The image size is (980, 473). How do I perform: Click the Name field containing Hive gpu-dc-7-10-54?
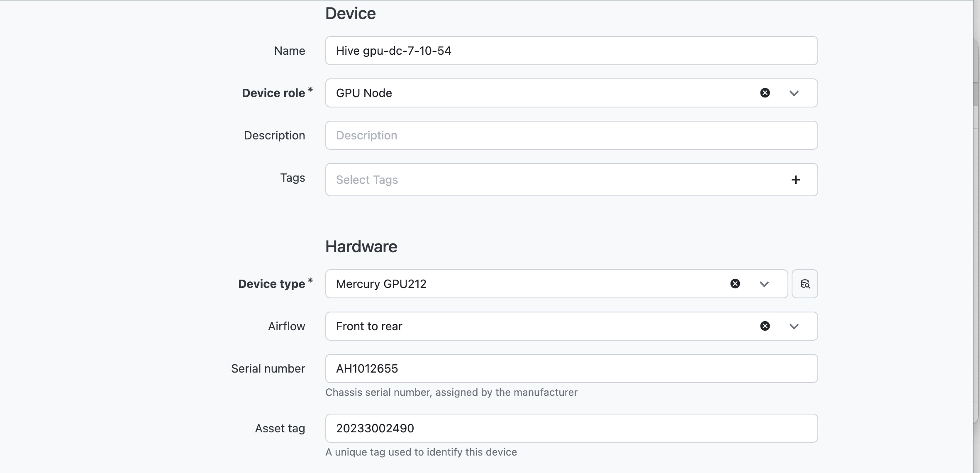pyautogui.click(x=571, y=51)
